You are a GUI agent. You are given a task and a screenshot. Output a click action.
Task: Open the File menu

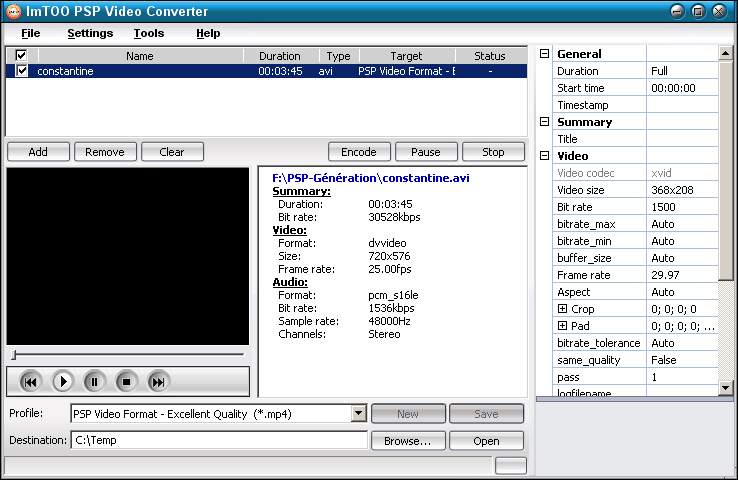(x=31, y=33)
